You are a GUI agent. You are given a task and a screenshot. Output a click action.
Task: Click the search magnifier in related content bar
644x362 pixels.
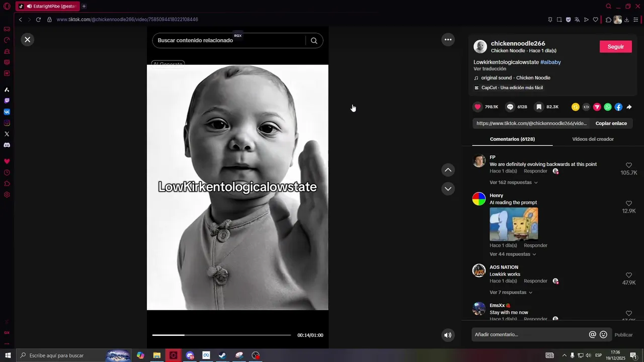pos(314,41)
